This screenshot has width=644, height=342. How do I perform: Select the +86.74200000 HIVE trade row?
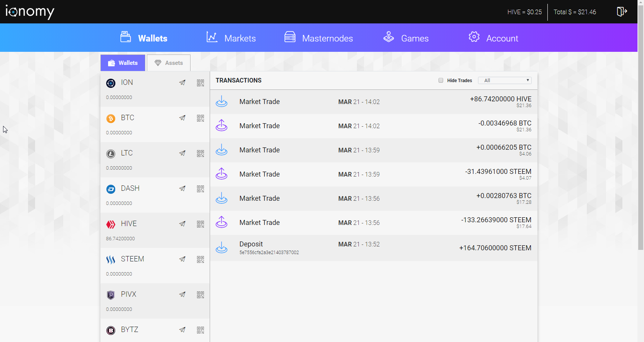tap(374, 102)
